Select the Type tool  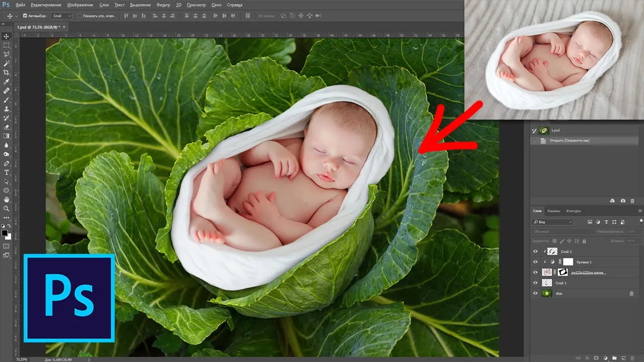pyautogui.click(x=7, y=172)
